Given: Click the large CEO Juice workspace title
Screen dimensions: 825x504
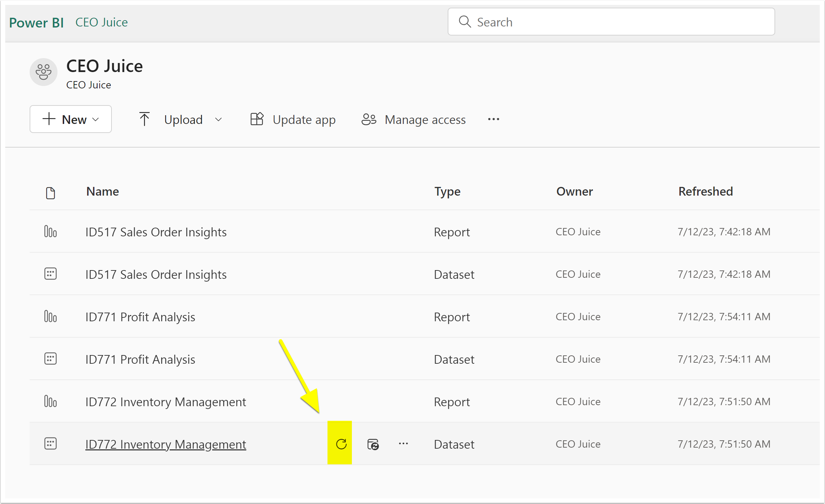Looking at the screenshot, I should (x=104, y=66).
